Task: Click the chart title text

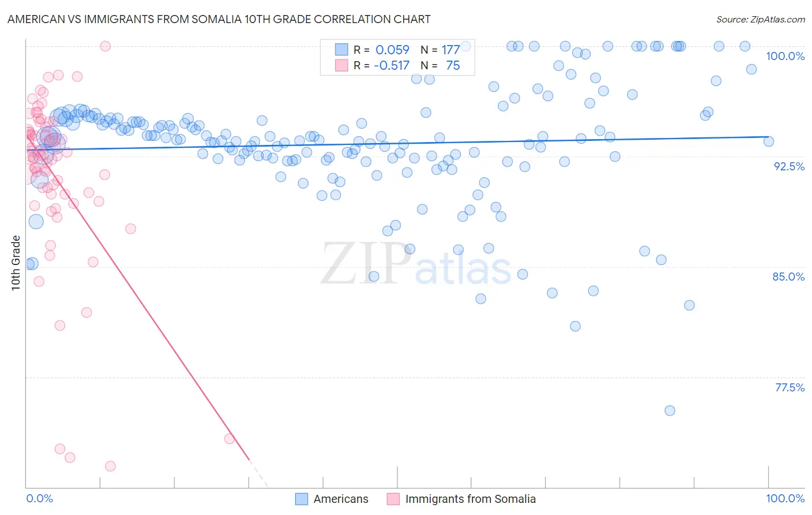Action: tap(219, 19)
